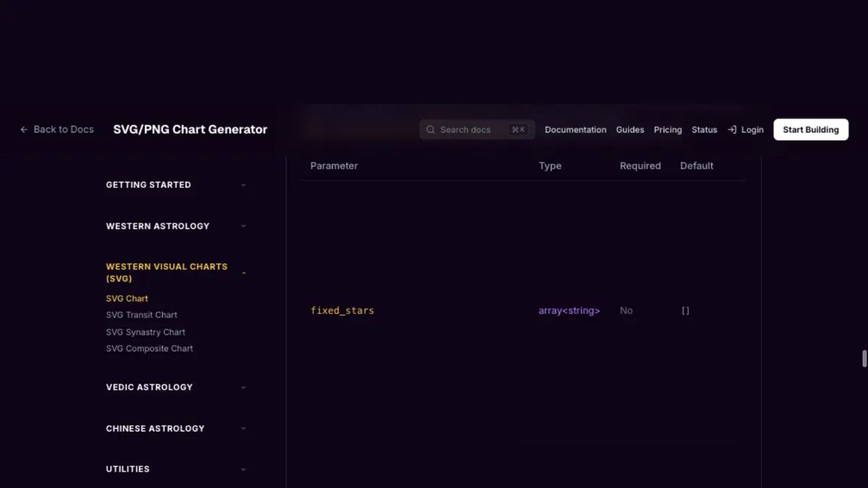868x488 pixels.
Task: Click the VEDIC ASTROLOGY heading
Action: 149,388
